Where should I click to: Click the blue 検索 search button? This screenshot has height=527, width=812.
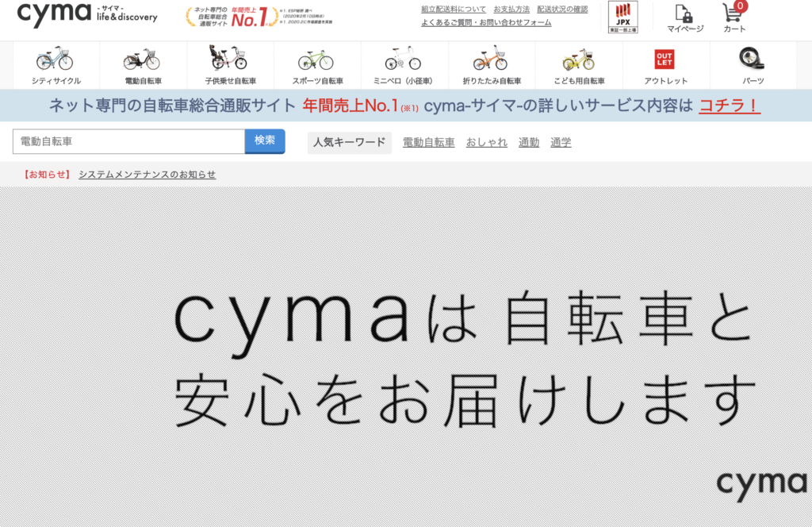pos(265,141)
